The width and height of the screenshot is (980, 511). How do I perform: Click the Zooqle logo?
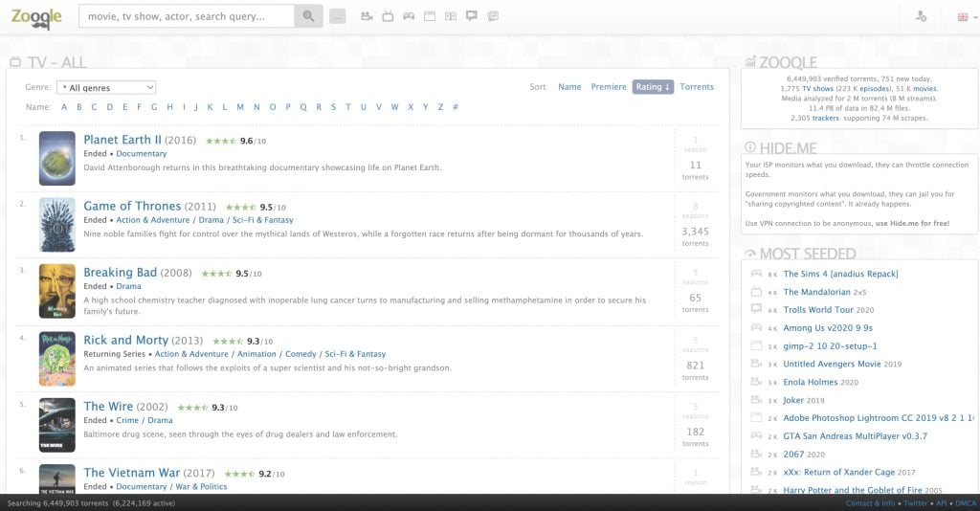pos(36,17)
